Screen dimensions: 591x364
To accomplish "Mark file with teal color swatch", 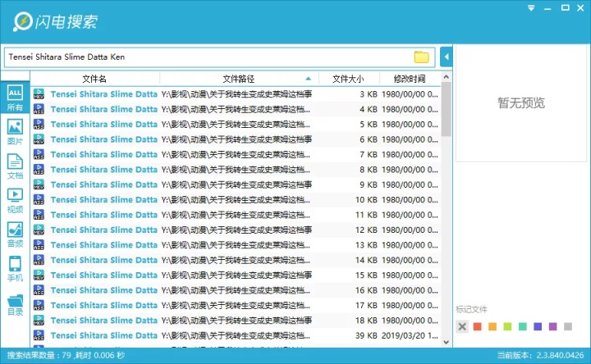I will tap(522, 326).
